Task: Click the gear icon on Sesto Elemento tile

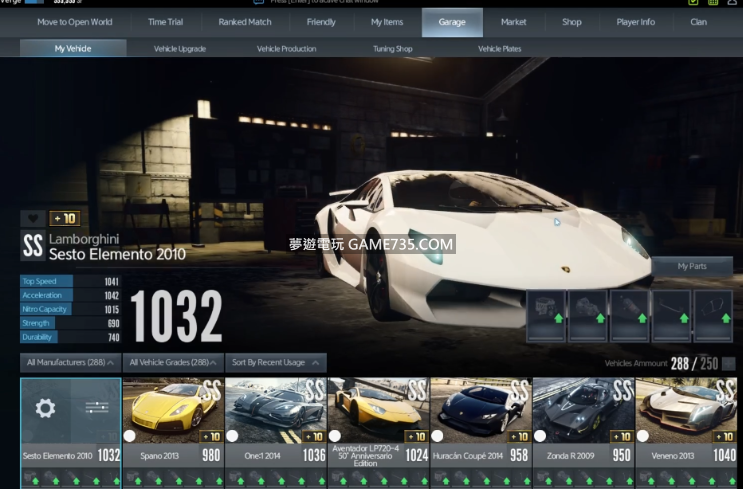Action: 45,408
